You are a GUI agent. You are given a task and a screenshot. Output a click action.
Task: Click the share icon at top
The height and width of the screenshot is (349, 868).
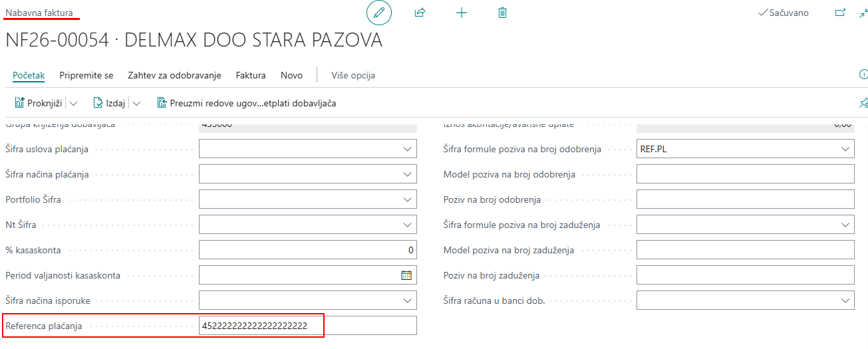(x=420, y=13)
